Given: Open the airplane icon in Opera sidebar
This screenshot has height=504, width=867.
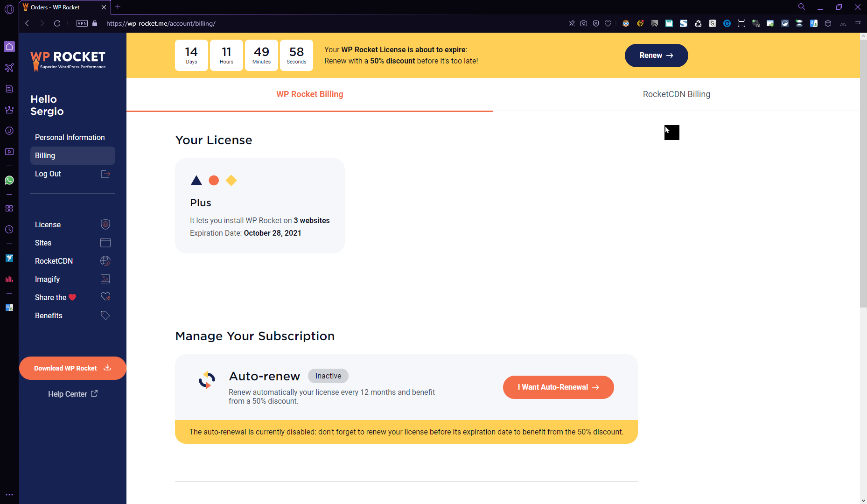Looking at the screenshot, I should click(x=9, y=68).
